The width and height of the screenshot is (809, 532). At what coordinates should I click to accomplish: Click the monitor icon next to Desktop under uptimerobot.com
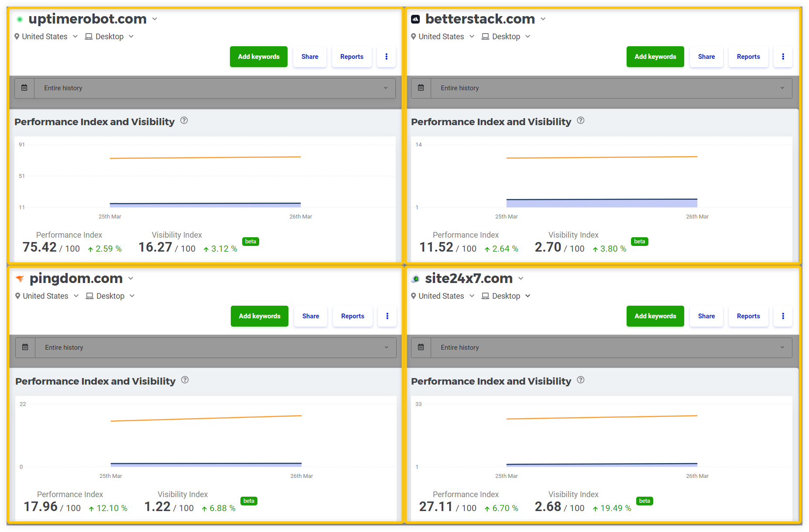tap(89, 36)
